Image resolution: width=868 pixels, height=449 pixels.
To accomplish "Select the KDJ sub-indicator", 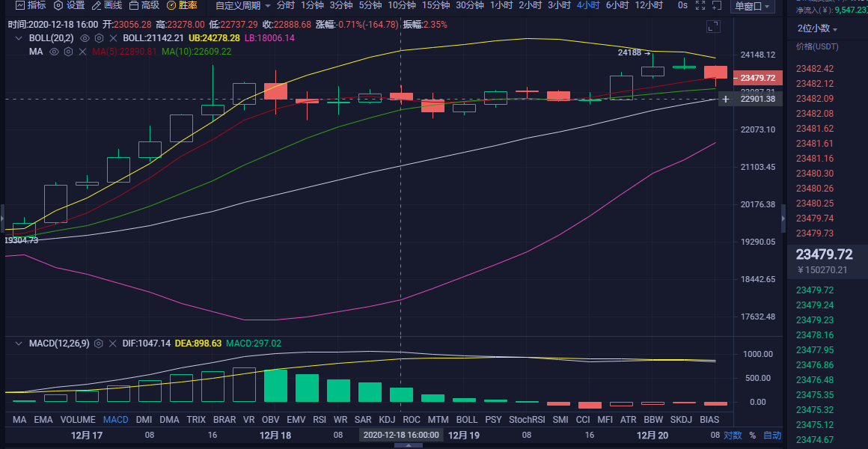I will [x=387, y=420].
